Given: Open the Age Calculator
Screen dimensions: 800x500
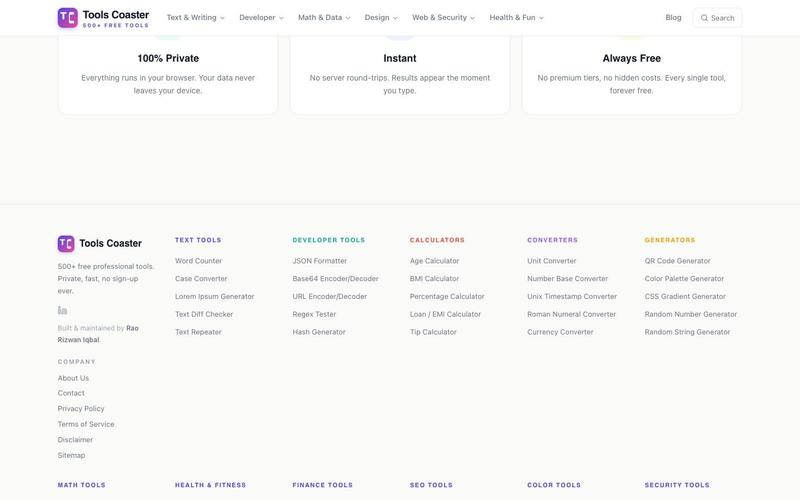Looking at the screenshot, I should (x=434, y=261).
